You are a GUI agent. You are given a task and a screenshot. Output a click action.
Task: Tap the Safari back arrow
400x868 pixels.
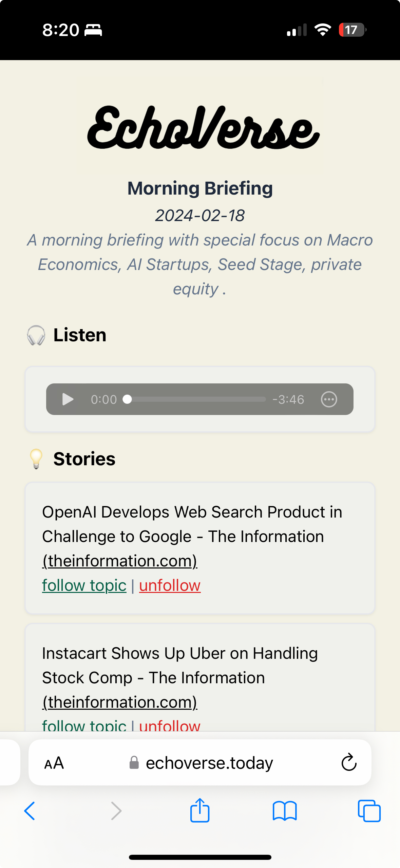[x=30, y=811]
